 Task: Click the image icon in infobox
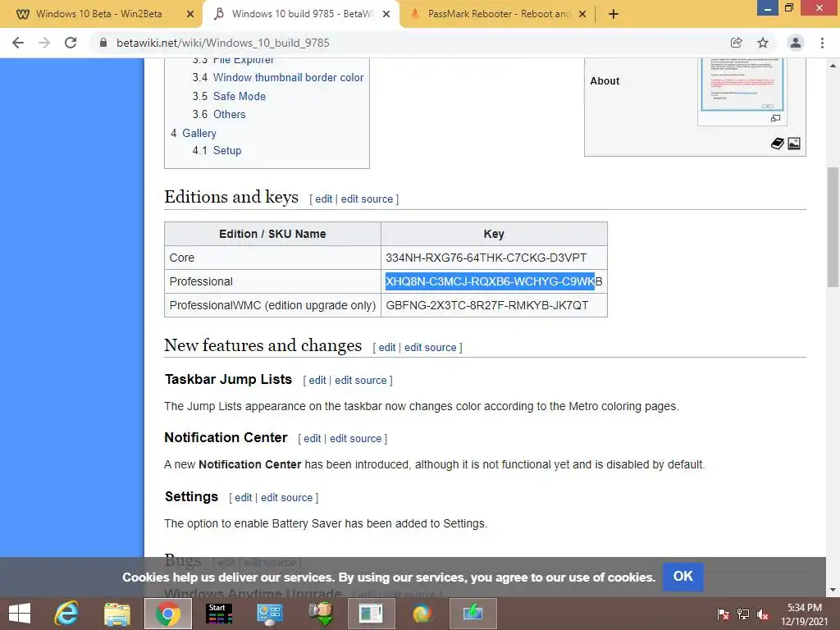pyautogui.click(x=794, y=143)
